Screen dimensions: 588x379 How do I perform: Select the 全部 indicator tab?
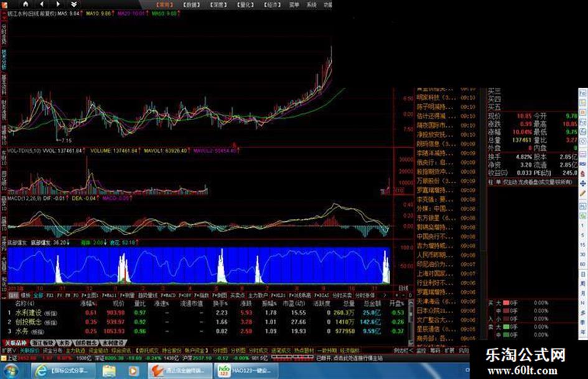point(38,296)
